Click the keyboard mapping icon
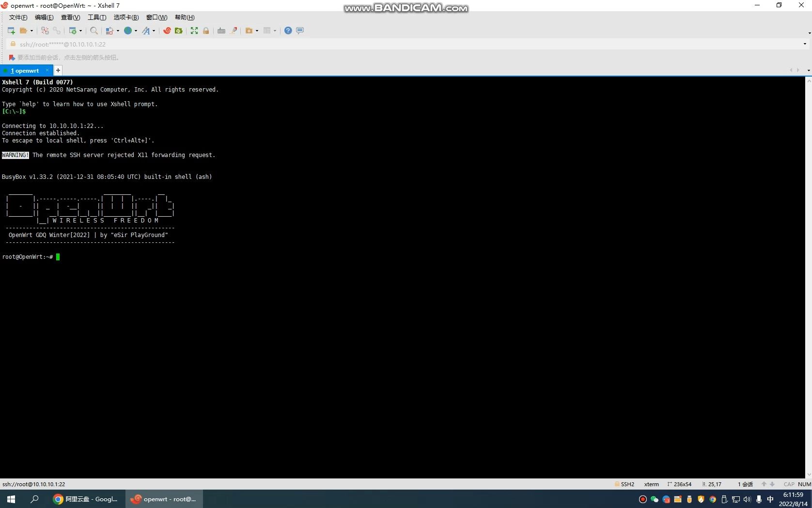Screen dimensions: 812x508 [x=221, y=31]
